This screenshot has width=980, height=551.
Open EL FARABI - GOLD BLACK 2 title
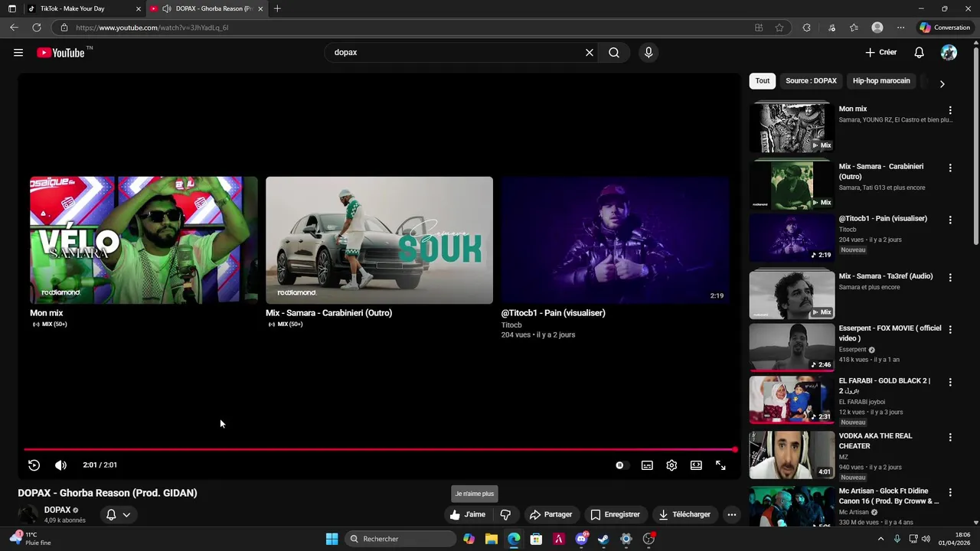[884, 386]
